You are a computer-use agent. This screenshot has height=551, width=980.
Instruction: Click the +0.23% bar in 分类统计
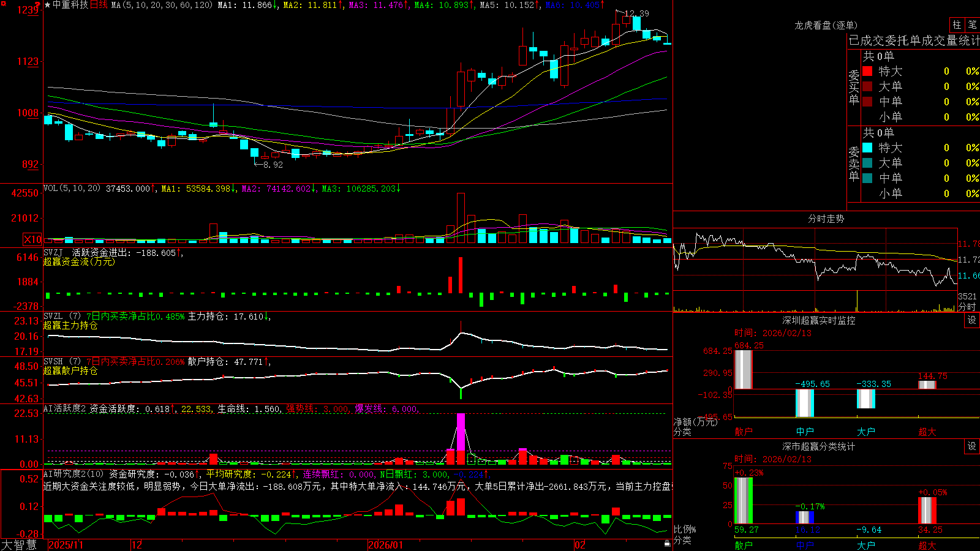[744, 500]
